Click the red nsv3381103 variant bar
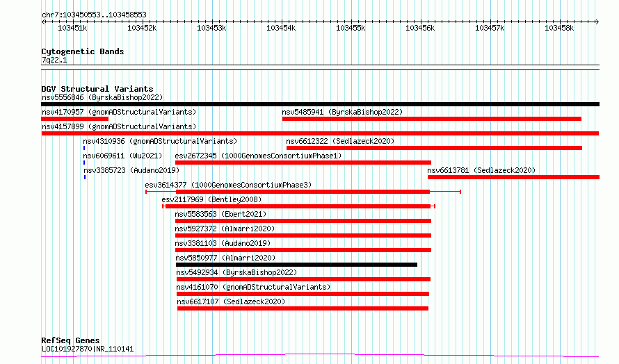Viewport: 619px width, 364px height. [x=303, y=250]
